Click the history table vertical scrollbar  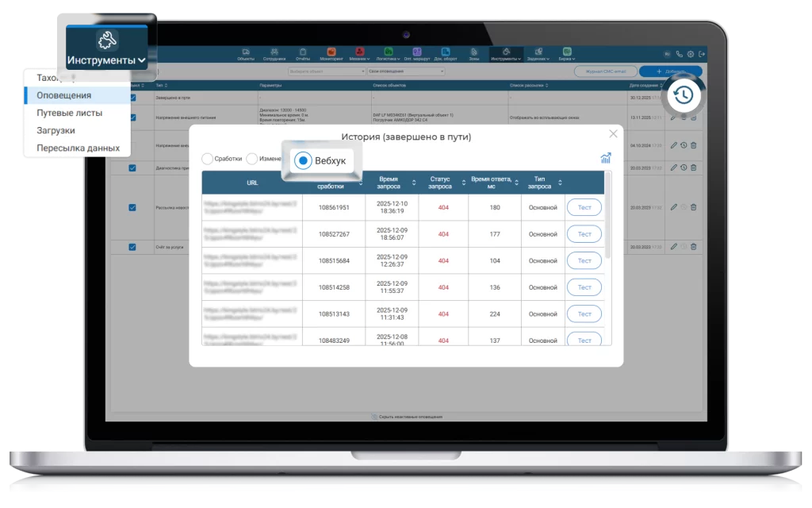(x=608, y=218)
